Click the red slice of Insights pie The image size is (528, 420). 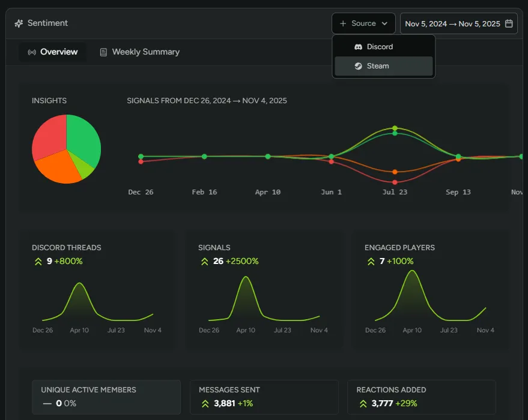pos(48,135)
